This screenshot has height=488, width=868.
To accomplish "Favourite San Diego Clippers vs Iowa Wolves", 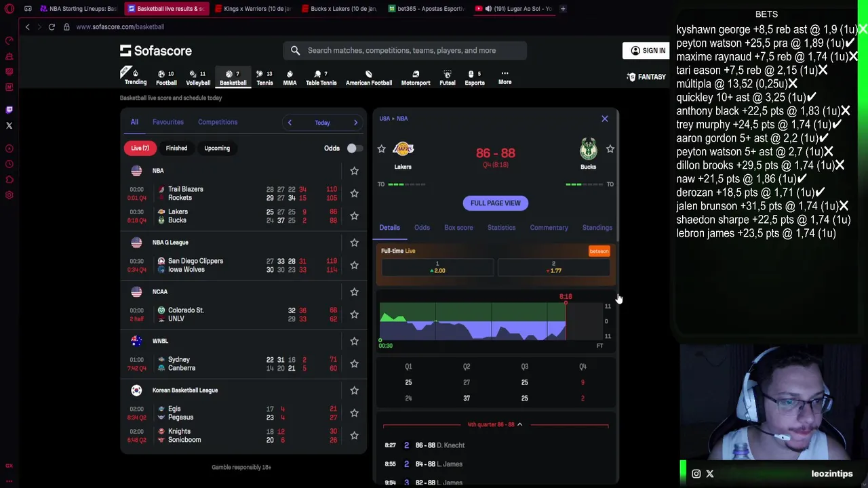I will tap(354, 265).
